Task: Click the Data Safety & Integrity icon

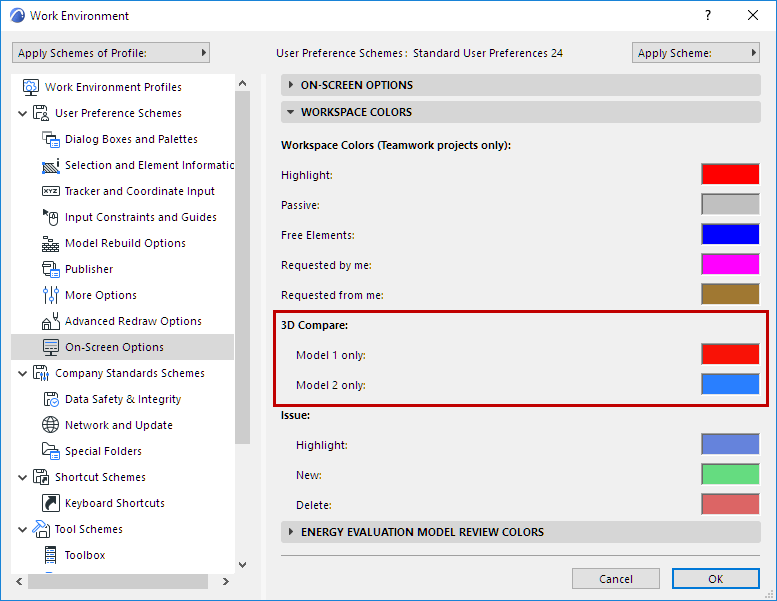Action: point(51,399)
